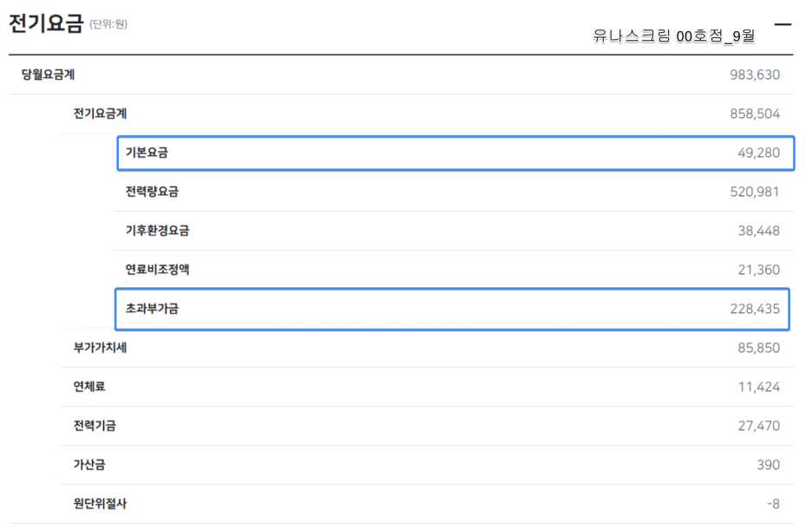This screenshot has height=529, width=812.
Task: Click the 전력기금 row
Action: tap(95, 426)
